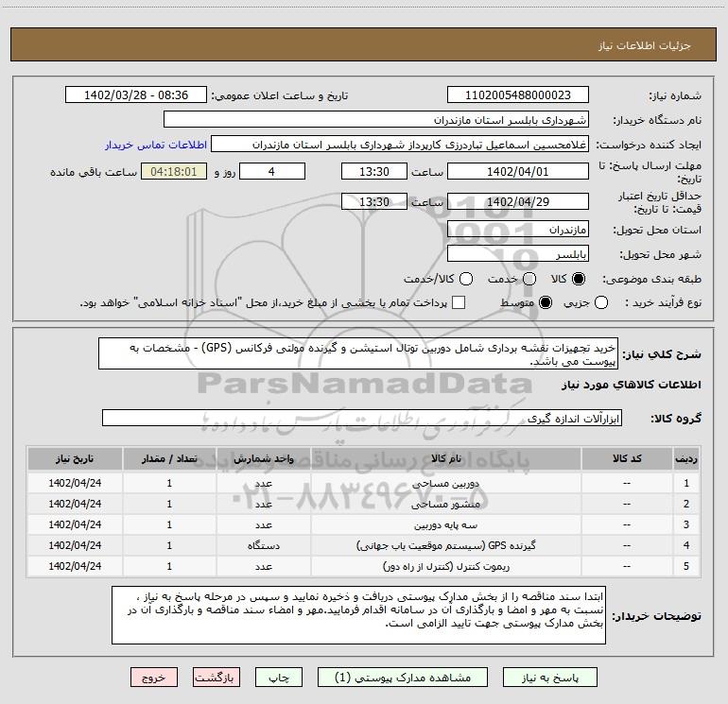
Task: Select the ریموت کنترل item row
Action: pos(364,566)
